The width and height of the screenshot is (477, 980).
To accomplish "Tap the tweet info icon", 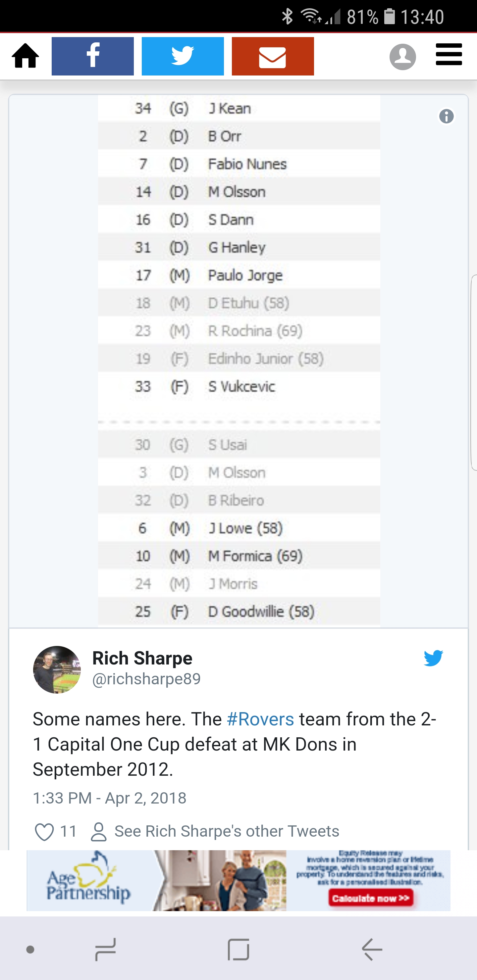I will pyautogui.click(x=446, y=117).
